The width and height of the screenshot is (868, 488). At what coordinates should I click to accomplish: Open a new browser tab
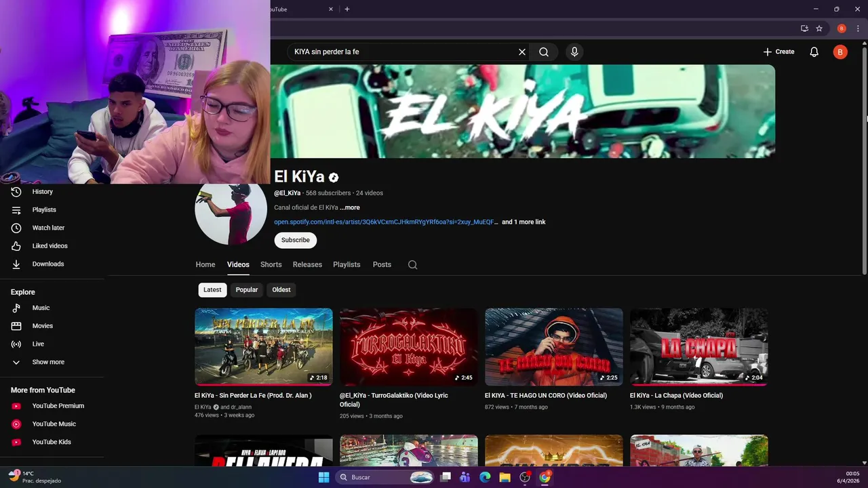tap(347, 9)
